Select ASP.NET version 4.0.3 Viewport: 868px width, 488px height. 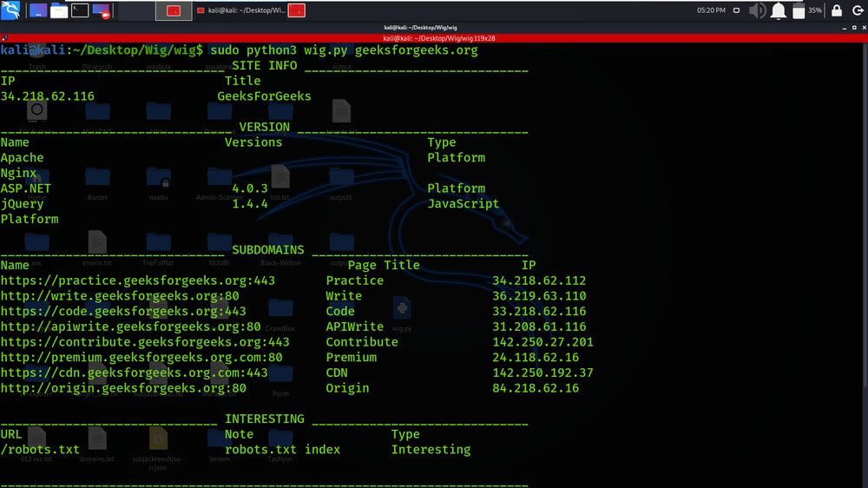pos(250,188)
